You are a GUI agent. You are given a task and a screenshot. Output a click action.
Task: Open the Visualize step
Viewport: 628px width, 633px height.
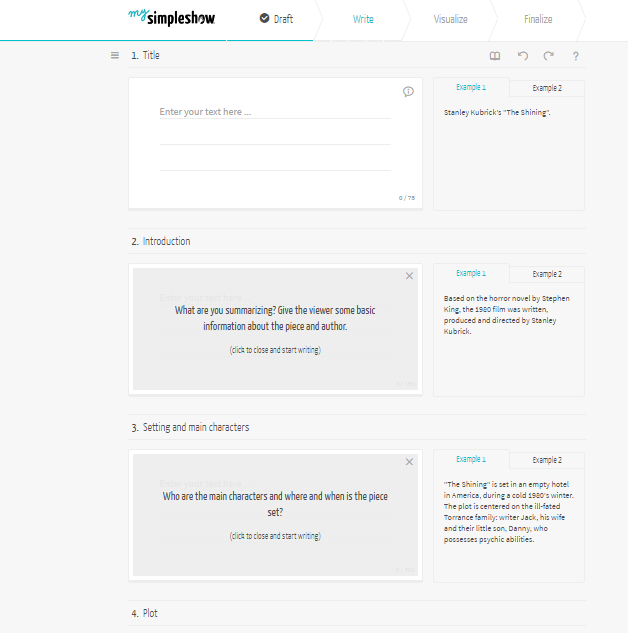pos(450,19)
